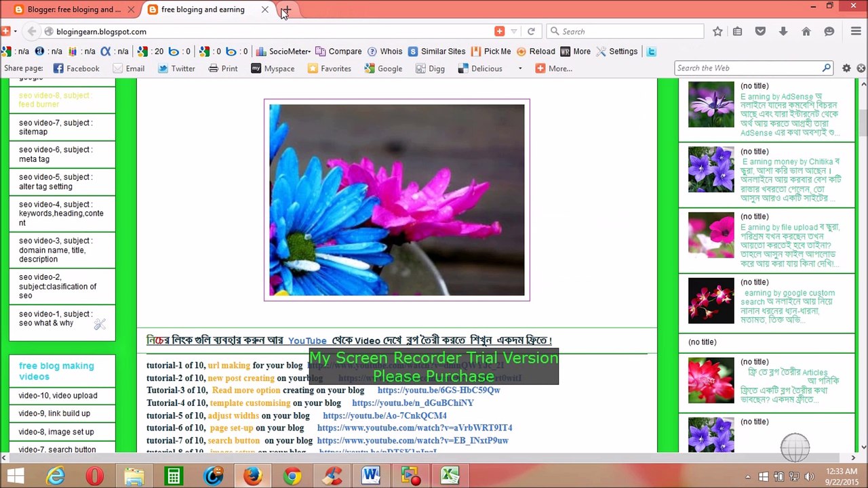868x488 pixels.
Task: Open the Windows Start button
Action: [x=16, y=476]
